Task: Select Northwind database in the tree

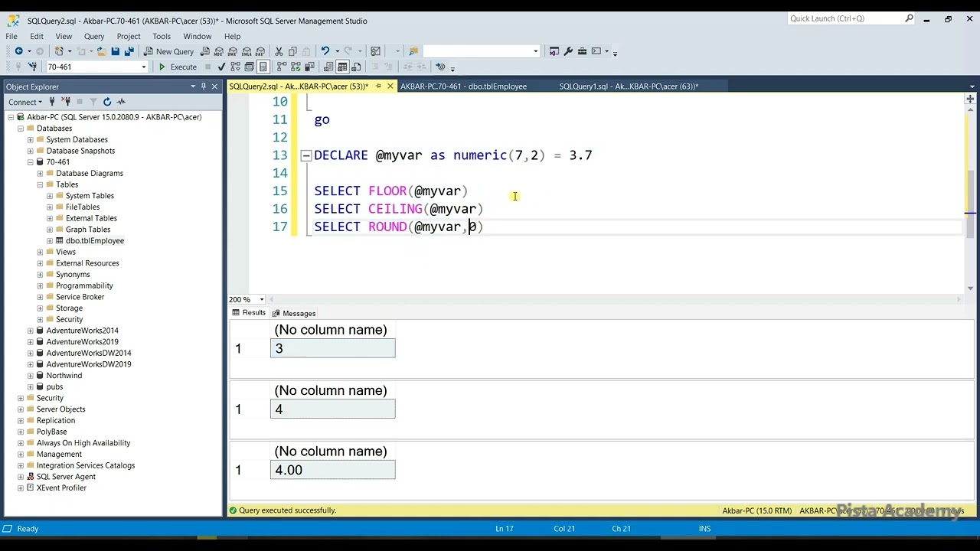Action: click(64, 376)
